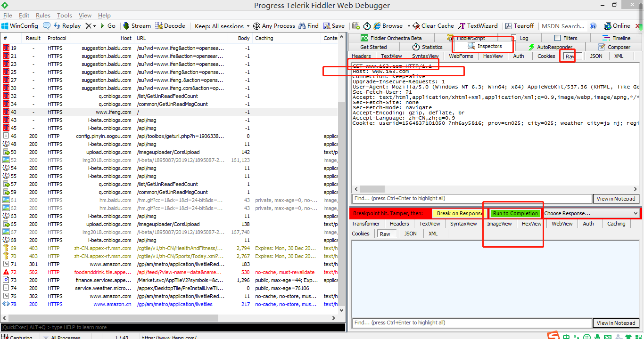Click Break on Response button
The height and width of the screenshot is (339, 644).
click(x=460, y=213)
